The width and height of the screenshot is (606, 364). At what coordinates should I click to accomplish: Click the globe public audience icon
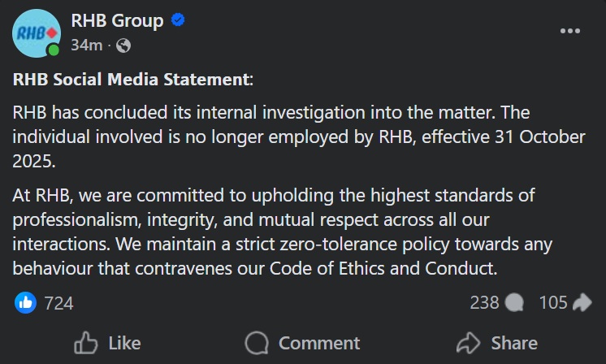point(123,45)
